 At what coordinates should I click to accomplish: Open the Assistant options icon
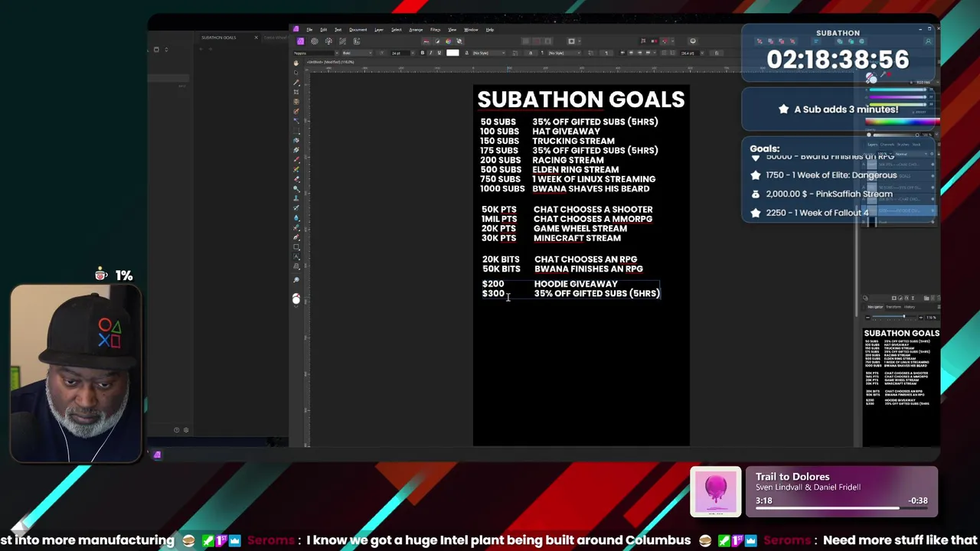pos(693,41)
